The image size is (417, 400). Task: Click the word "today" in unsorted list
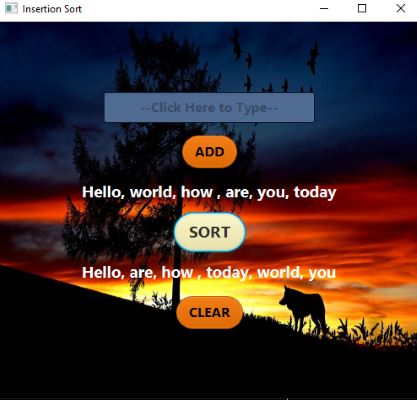click(x=315, y=192)
